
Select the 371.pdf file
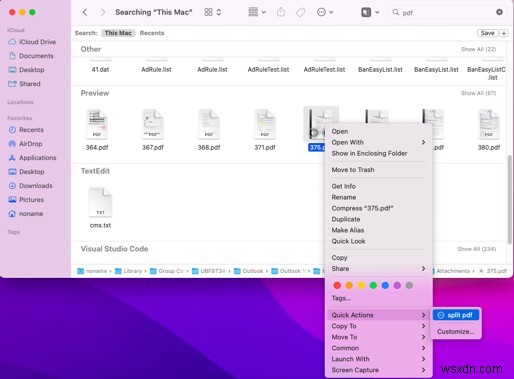(x=265, y=130)
